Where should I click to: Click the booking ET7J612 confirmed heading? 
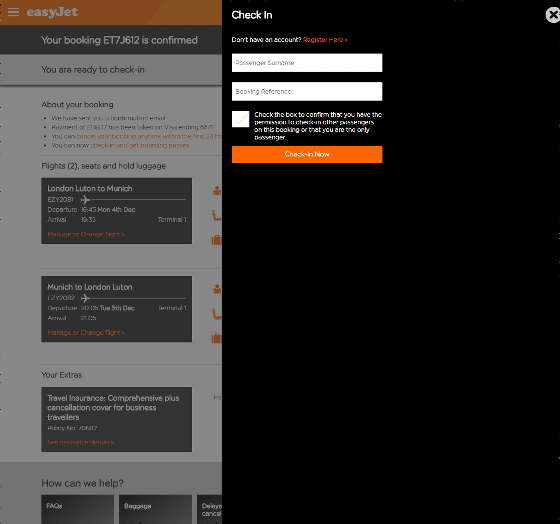[x=119, y=40]
